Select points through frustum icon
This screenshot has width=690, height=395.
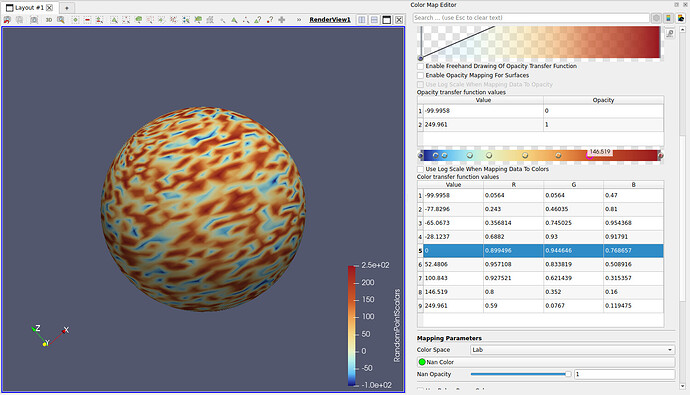(x=150, y=20)
